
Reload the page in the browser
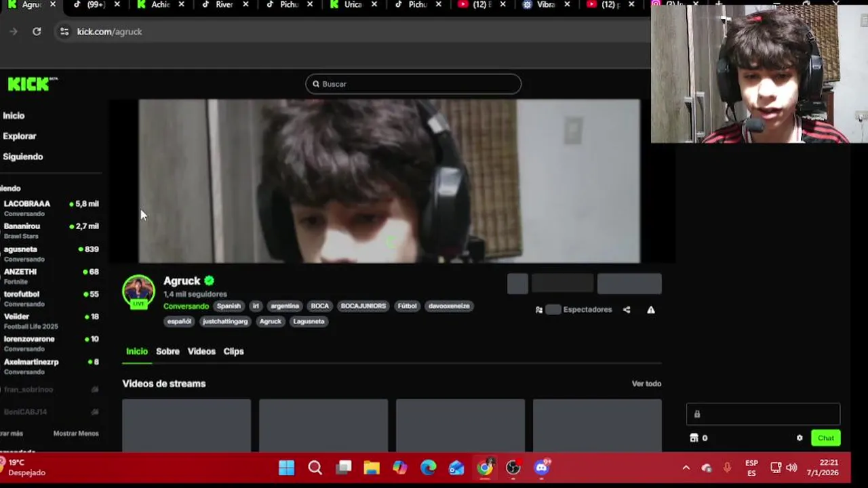[37, 31]
